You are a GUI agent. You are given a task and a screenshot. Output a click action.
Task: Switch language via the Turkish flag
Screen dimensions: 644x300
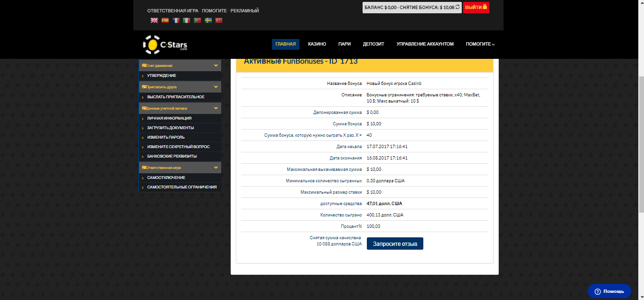(218, 21)
